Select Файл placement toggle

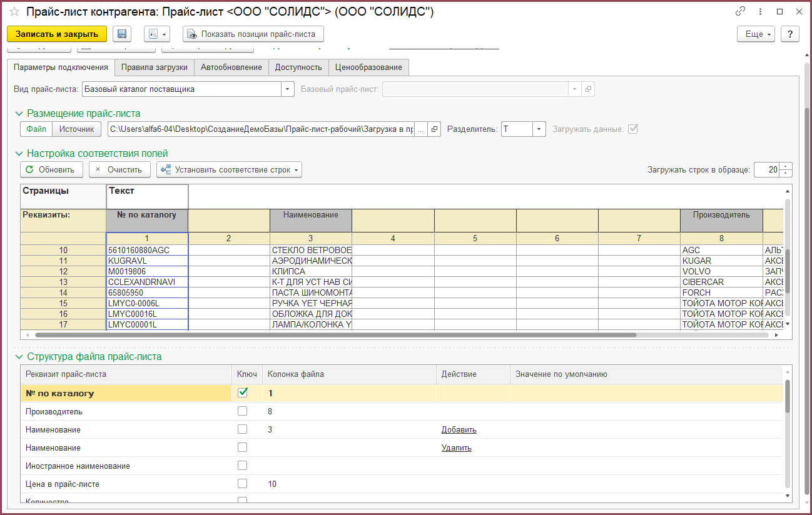pyautogui.click(x=36, y=129)
